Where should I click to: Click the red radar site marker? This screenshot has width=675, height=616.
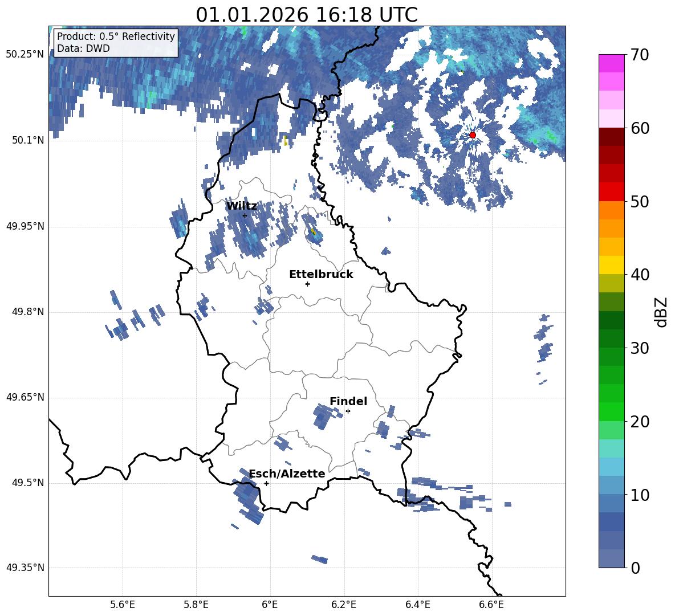click(x=472, y=135)
